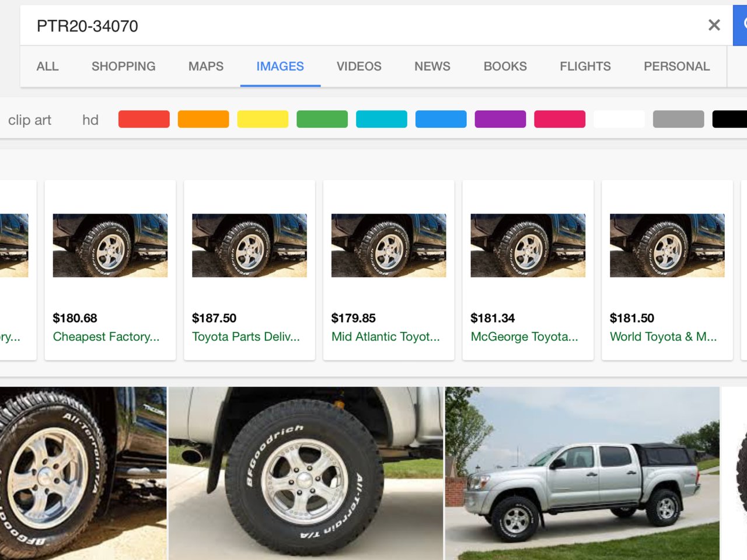Open the $181.34 product image

[528, 246]
